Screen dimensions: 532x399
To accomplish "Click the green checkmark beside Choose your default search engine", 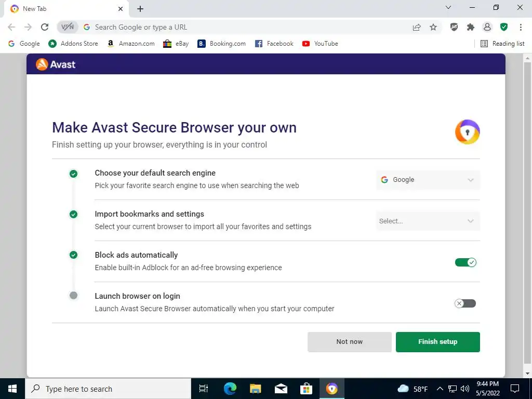I will pos(73,174).
